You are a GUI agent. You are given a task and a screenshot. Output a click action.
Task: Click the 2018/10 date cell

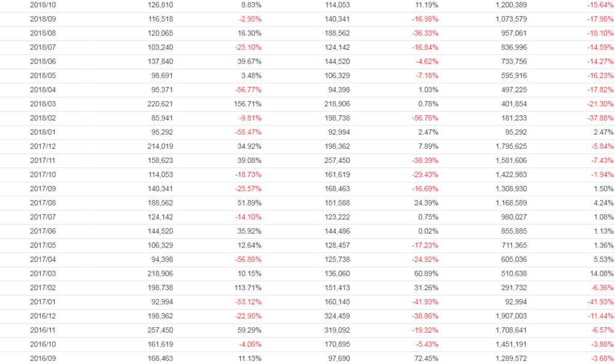point(42,5)
